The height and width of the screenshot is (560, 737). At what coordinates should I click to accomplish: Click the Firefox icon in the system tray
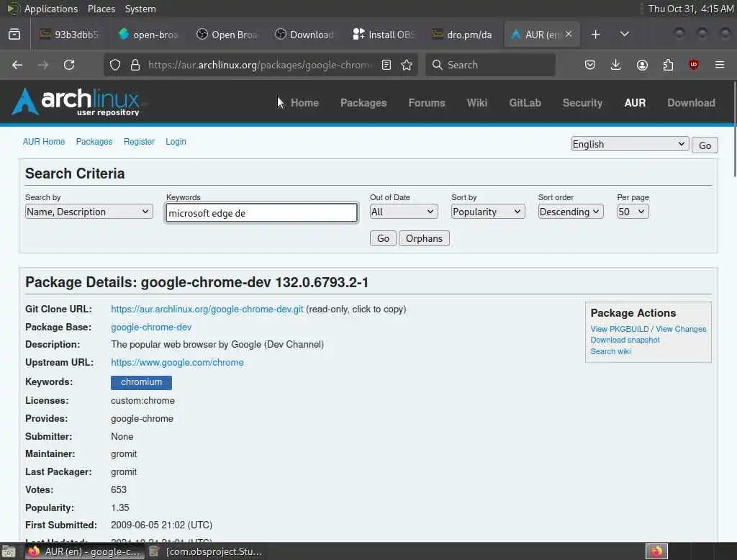(x=656, y=551)
